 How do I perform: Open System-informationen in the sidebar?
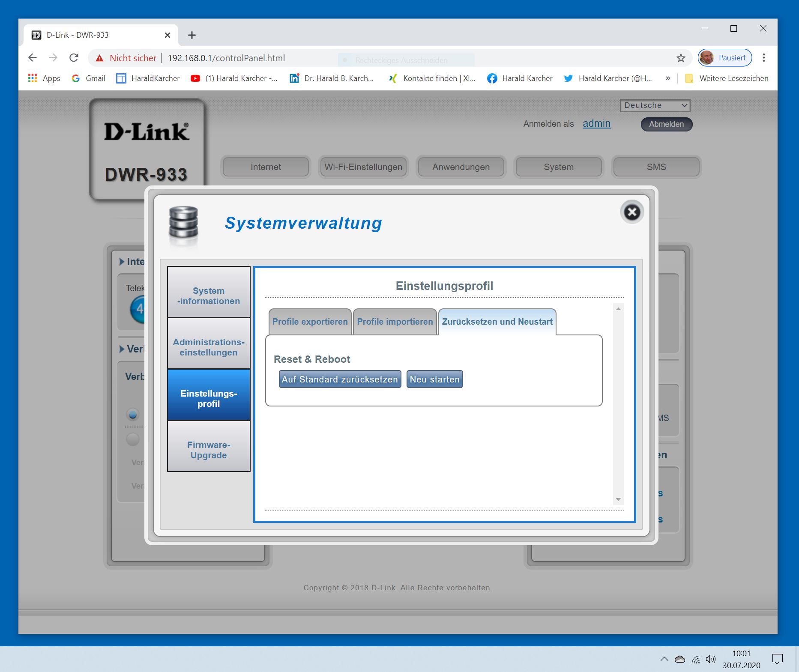(209, 292)
